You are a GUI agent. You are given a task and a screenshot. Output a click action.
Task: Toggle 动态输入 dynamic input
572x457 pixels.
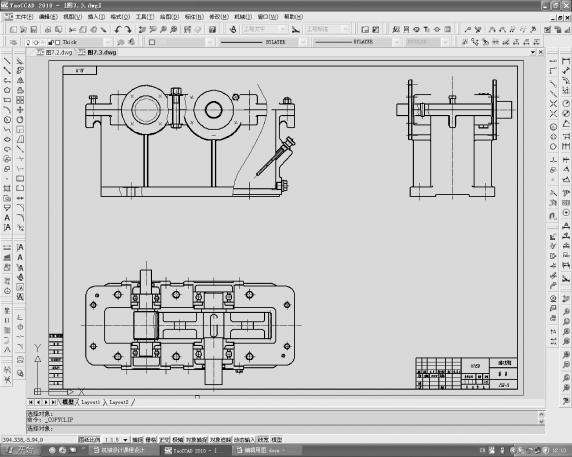pyautogui.click(x=244, y=440)
